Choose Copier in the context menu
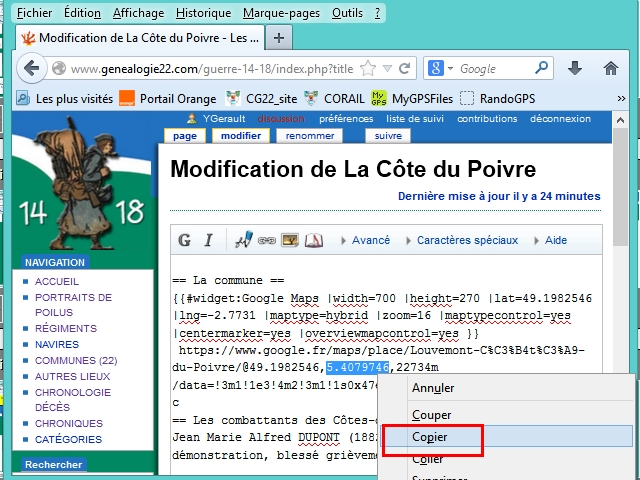The width and height of the screenshot is (640, 480). click(x=506, y=437)
